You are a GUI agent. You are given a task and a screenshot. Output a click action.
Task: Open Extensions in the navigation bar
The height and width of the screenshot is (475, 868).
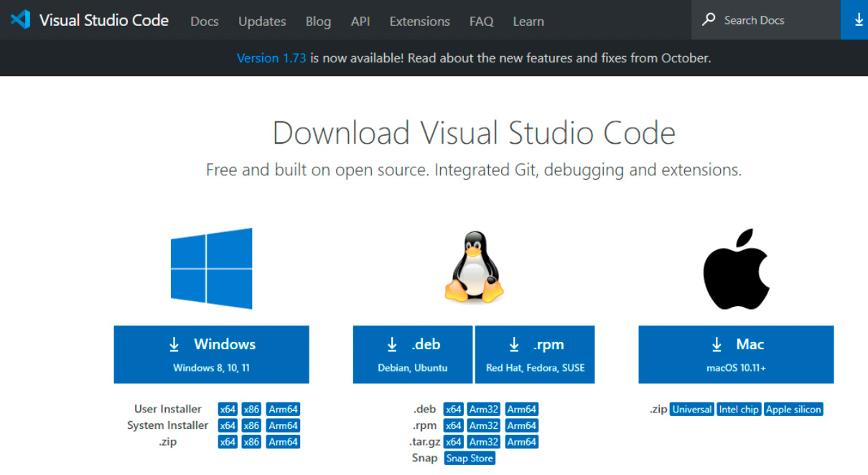420,22
